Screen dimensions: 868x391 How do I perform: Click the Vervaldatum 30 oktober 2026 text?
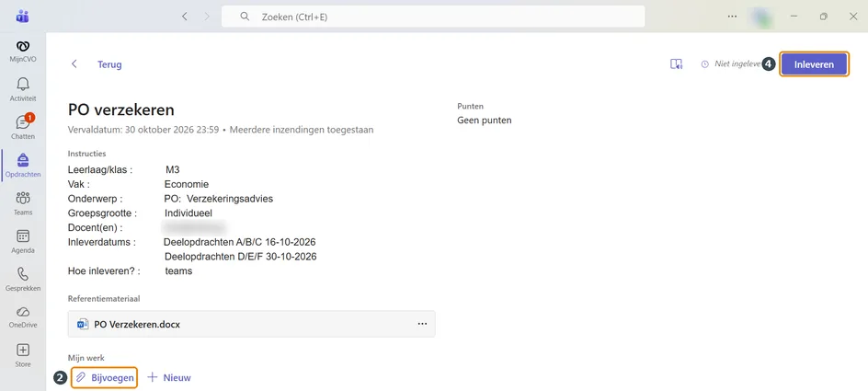point(143,130)
